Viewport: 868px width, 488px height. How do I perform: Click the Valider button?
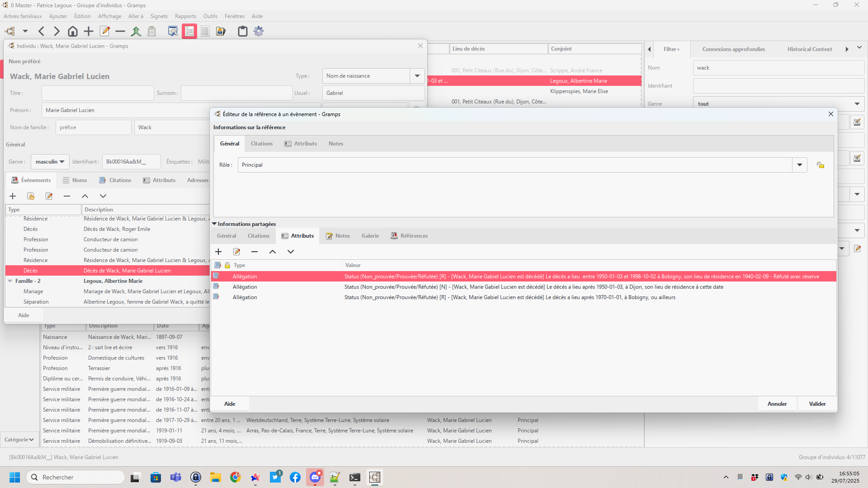(x=817, y=404)
